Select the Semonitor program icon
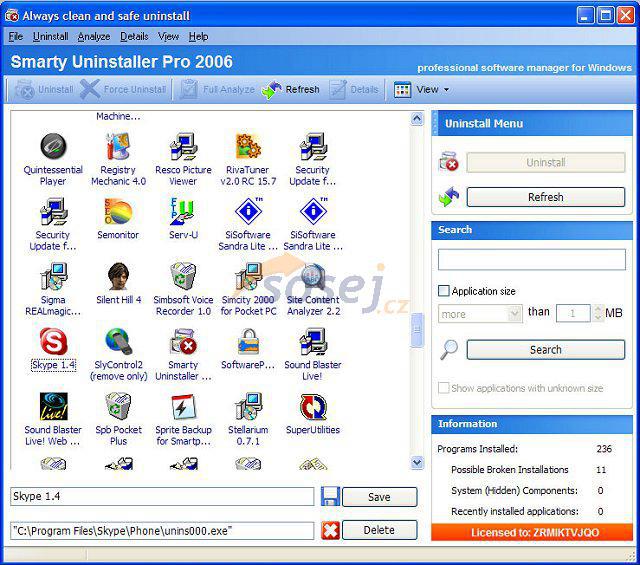This screenshot has width=640, height=565. click(x=118, y=211)
